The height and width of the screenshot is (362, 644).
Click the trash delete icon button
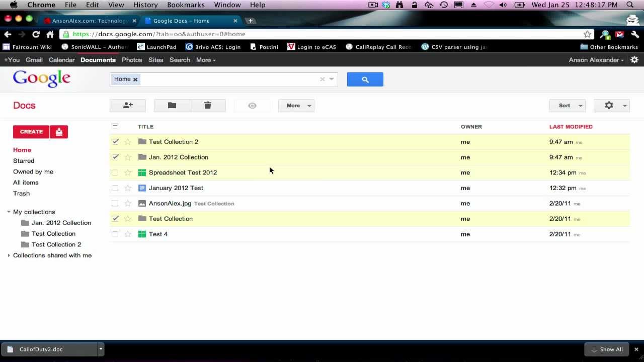[208, 106]
